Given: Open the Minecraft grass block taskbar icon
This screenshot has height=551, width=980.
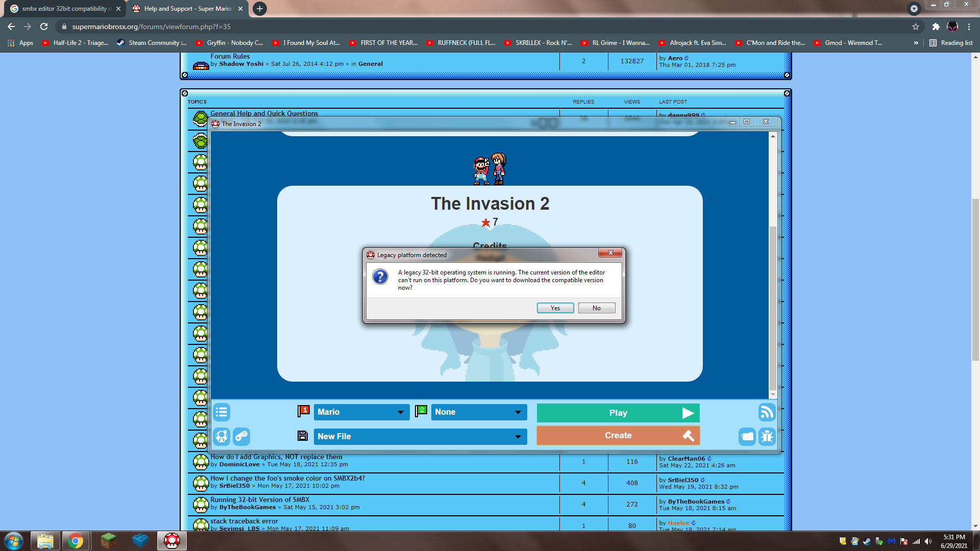Looking at the screenshot, I should point(108,541).
